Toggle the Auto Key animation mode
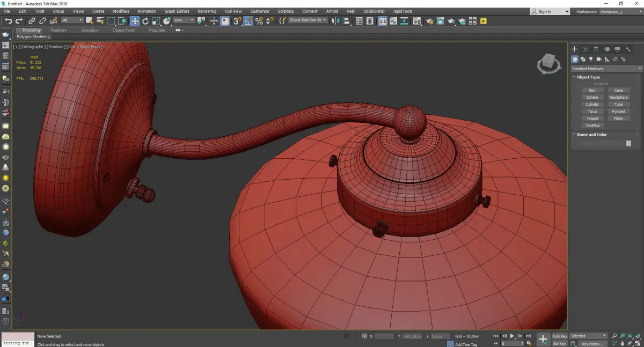This screenshot has width=644, height=347. [559, 336]
